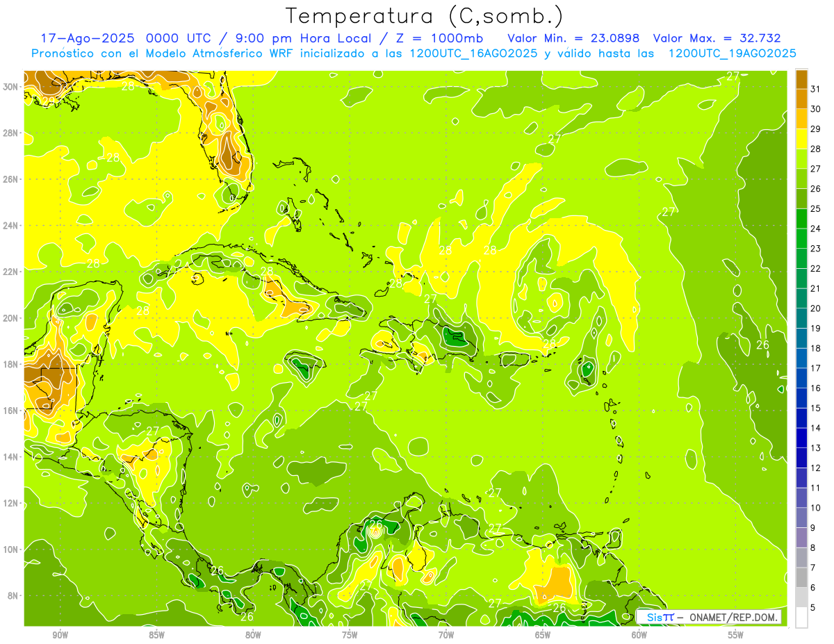Click the 12N latitude axis label

pyautogui.click(x=10, y=503)
